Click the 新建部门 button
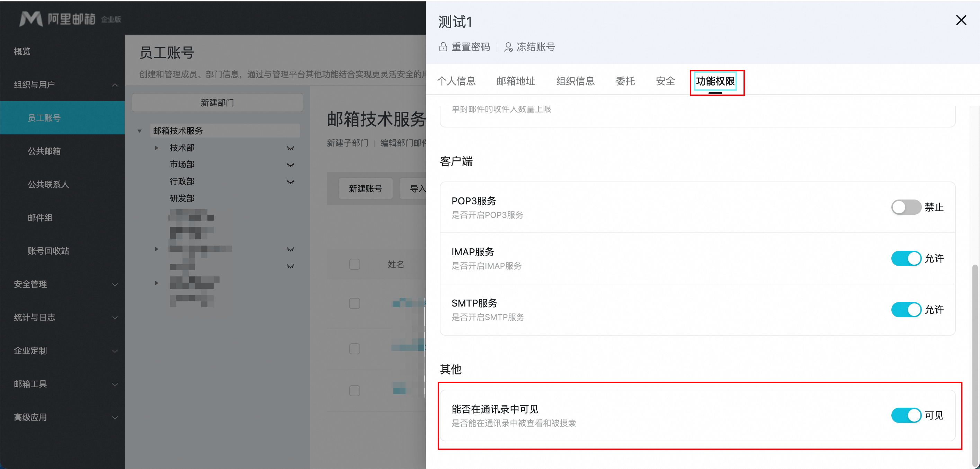The image size is (980, 469). point(217,103)
